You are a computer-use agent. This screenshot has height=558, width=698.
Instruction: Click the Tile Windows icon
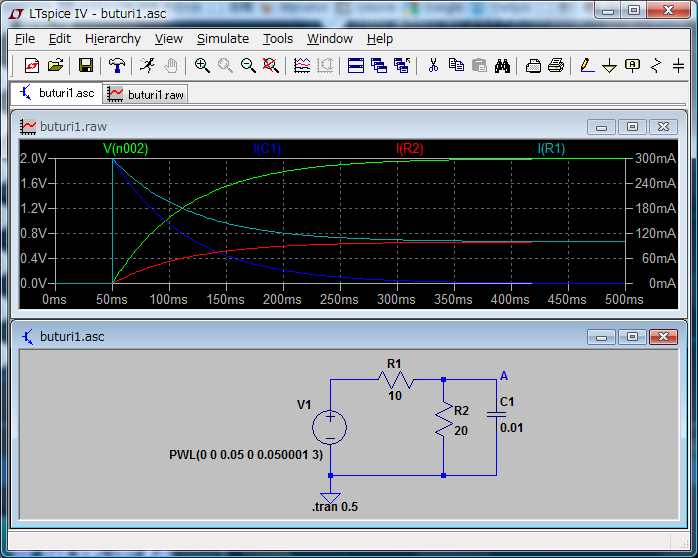click(x=356, y=66)
